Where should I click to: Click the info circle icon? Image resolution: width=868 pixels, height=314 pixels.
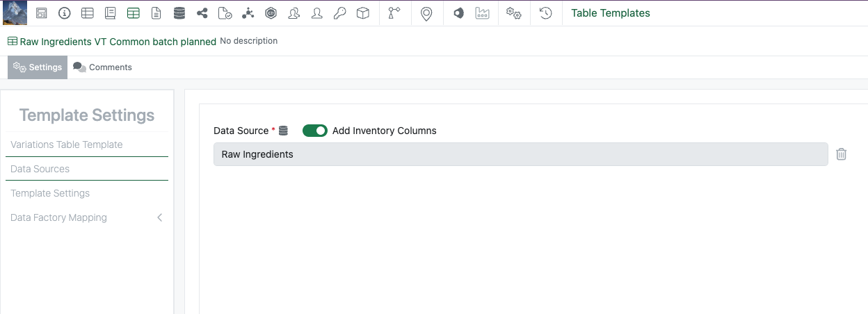(x=65, y=13)
